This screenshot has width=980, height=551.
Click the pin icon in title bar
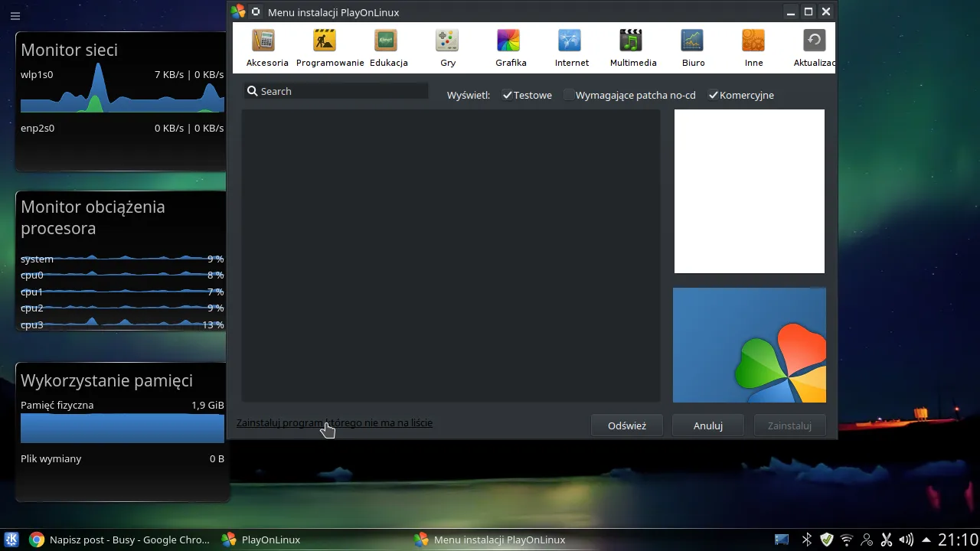pos(256,11)
